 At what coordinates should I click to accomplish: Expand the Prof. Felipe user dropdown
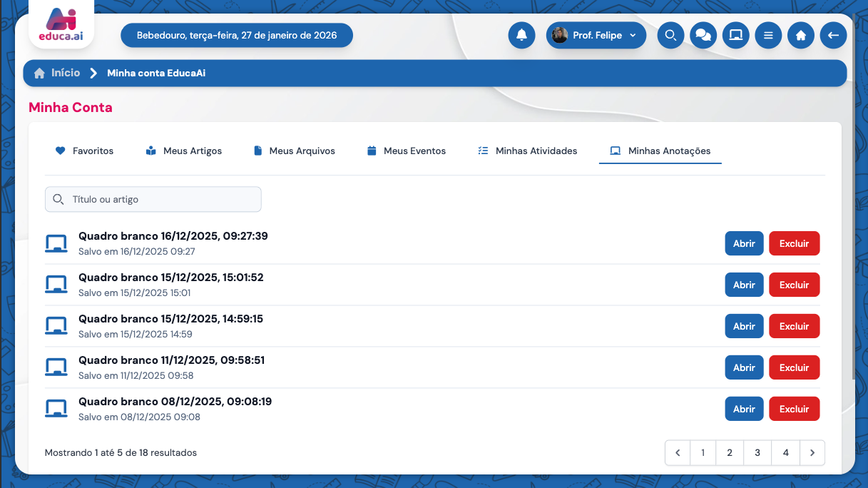point(596,35)
